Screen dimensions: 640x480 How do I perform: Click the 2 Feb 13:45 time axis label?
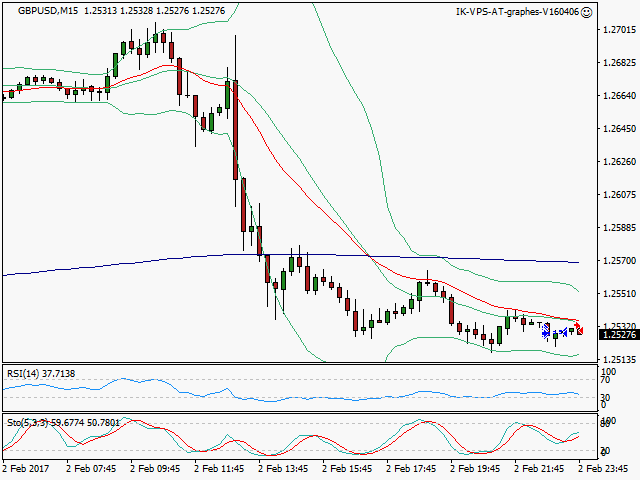(x=284, y=467)
